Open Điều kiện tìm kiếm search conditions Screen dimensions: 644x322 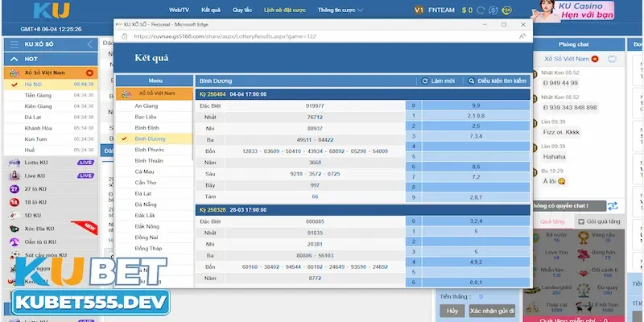click(x=497, y=81)
